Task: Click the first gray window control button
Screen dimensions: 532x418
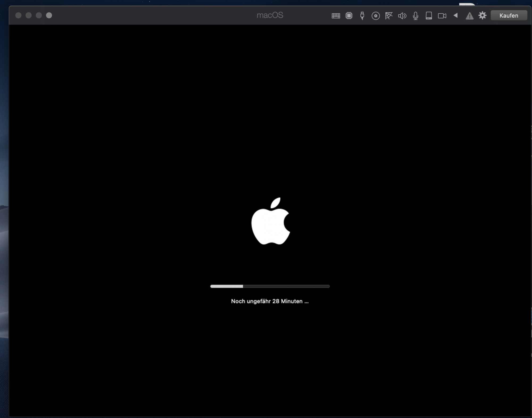Action: coord(18,15)
